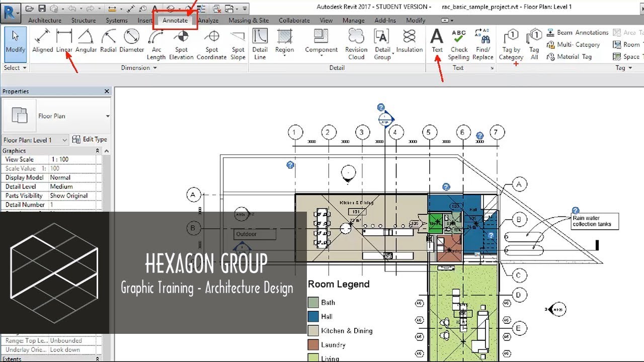The width and height of the screenshot is (644, 362).
Task: Select the Outdoor room label
Action: click(x=256, y=234)
